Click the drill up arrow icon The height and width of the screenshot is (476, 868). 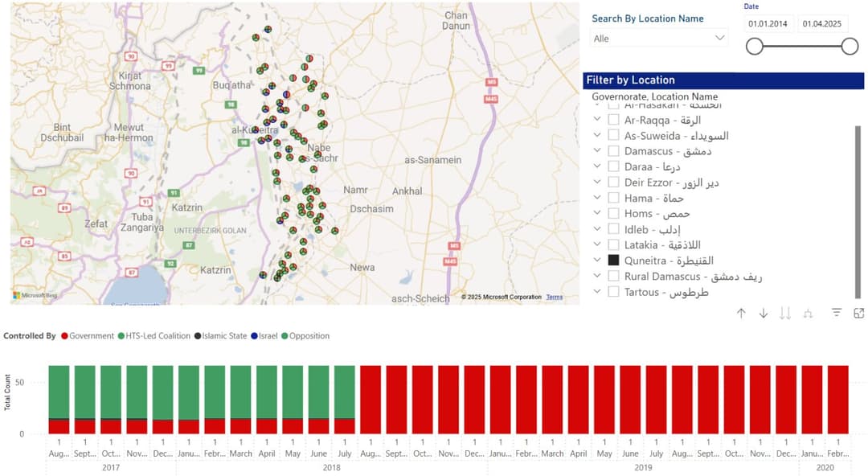741,313
